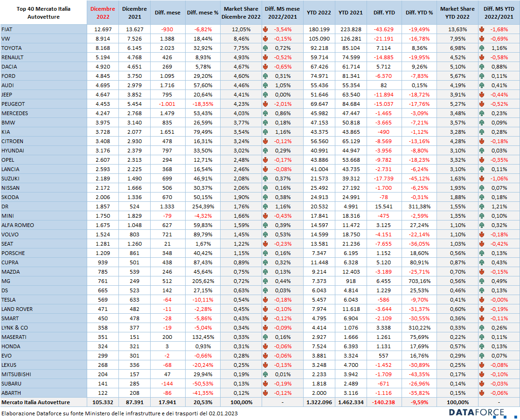Click the red down arrow in the VOLVO YTD market share column
This screenshot has height=420, width=520.
pyautogui.click(x=482, y=234)
